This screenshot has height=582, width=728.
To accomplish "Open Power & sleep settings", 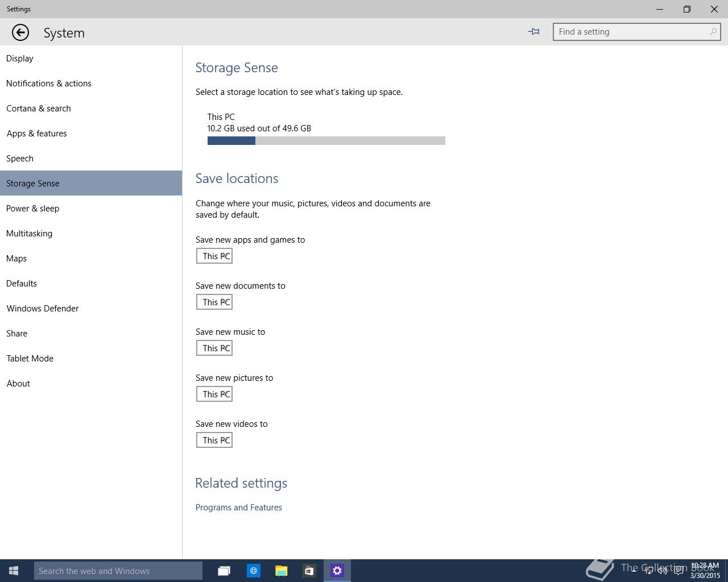I will tap(91, 209).
